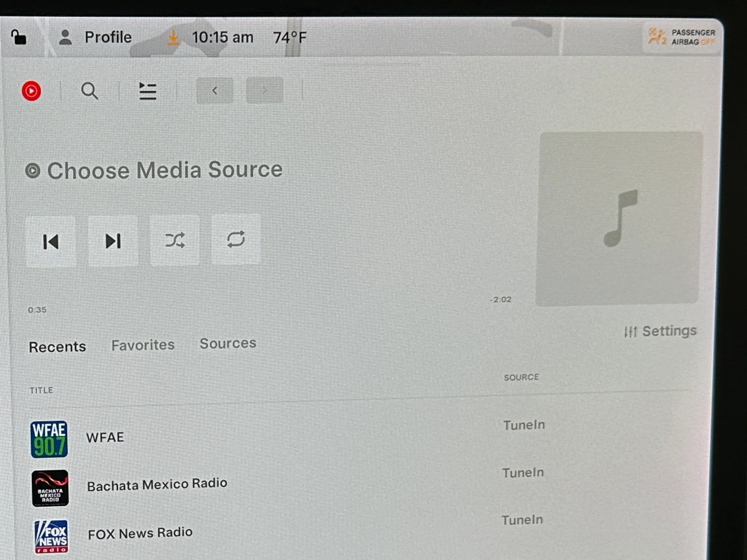Tap the sliders icon next to Settings

[630, 332]
